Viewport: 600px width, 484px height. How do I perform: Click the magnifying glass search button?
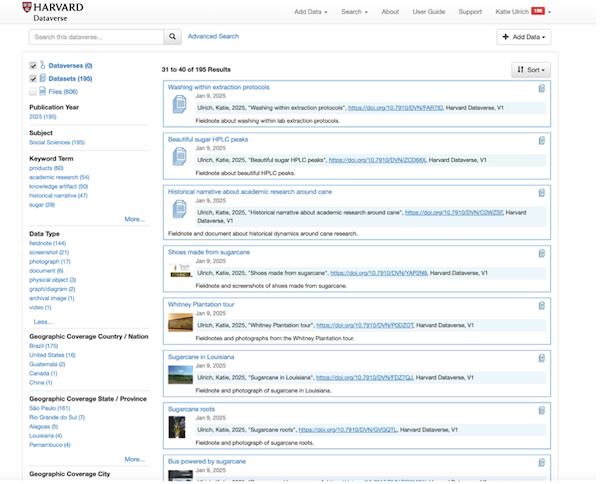173,37
